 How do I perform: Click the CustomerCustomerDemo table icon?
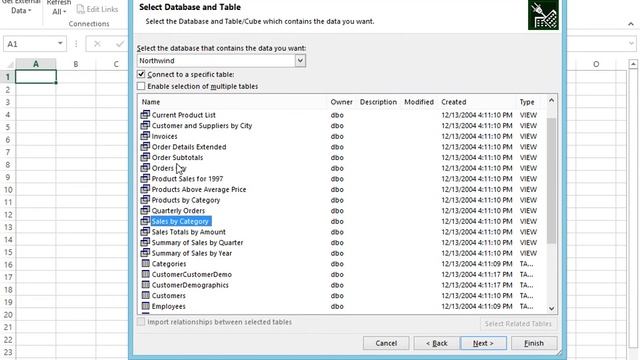click(145, 274)
